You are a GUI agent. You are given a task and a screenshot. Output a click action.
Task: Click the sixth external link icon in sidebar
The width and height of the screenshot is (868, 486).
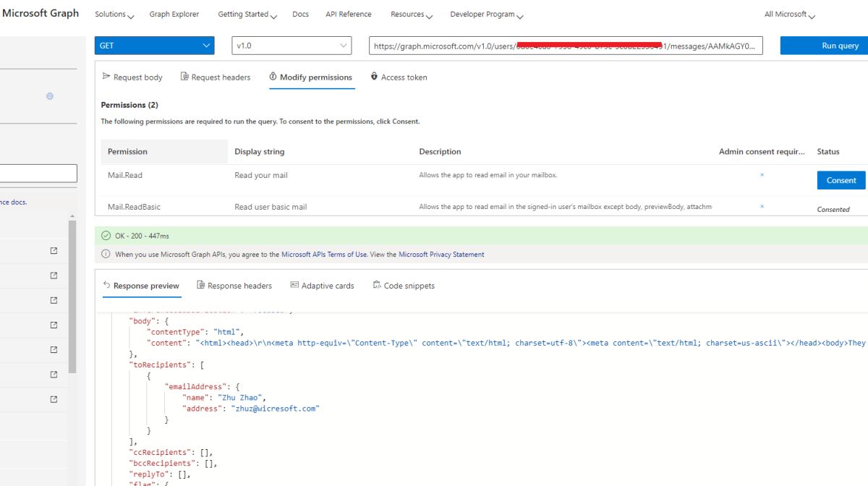(x=54, y=375)
